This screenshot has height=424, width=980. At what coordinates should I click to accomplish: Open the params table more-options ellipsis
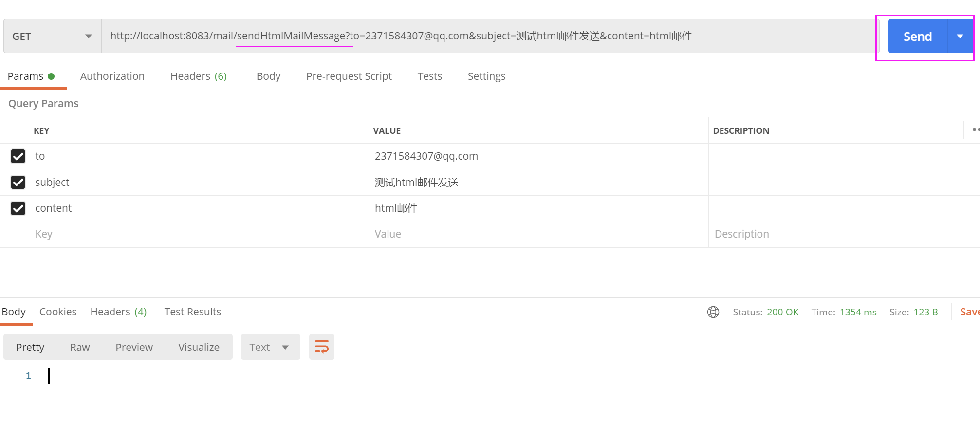(x=975, y=129)
